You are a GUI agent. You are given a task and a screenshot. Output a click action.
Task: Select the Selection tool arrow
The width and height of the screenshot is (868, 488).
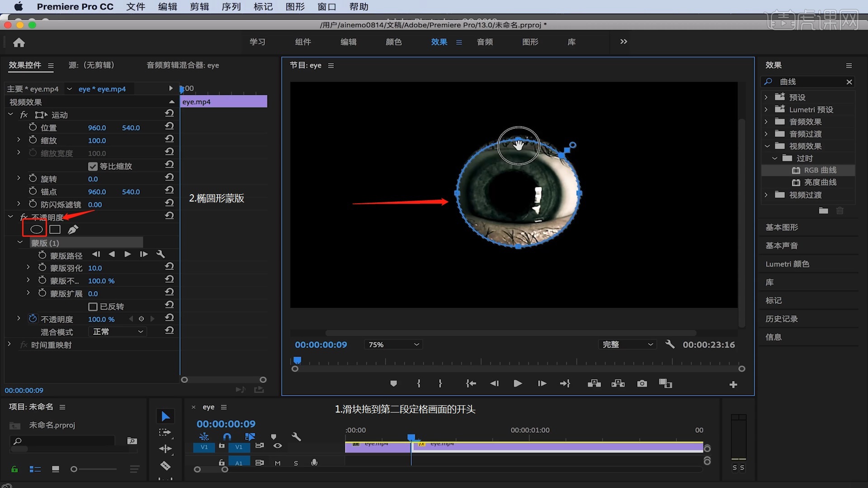[x=165, y=416]
